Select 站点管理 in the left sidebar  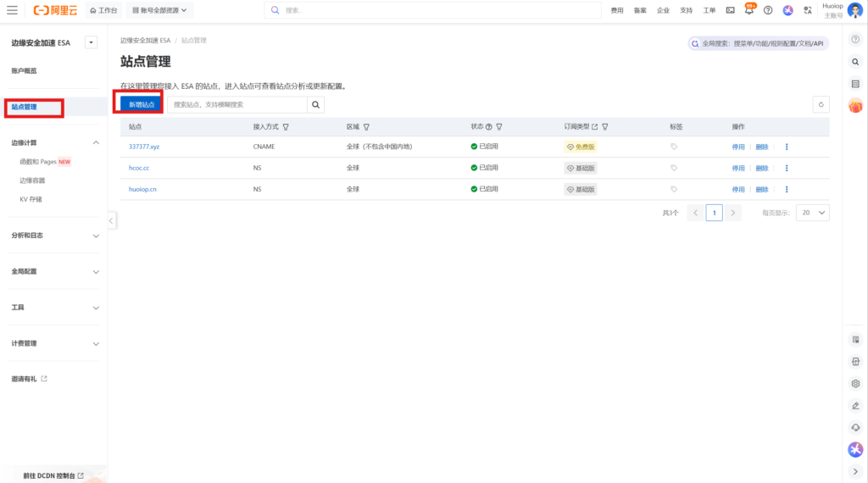click(25, 108)
